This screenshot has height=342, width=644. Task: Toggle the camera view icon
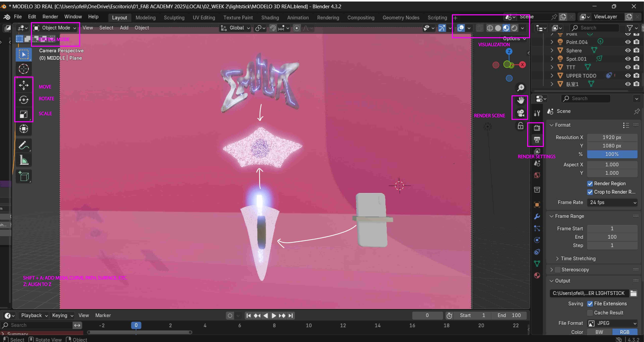pos(521,113)
